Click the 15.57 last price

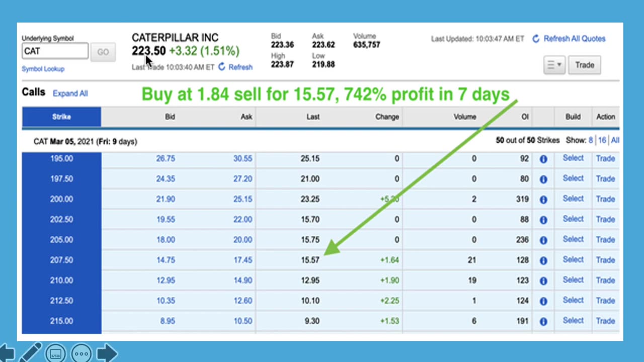[310, 260]
